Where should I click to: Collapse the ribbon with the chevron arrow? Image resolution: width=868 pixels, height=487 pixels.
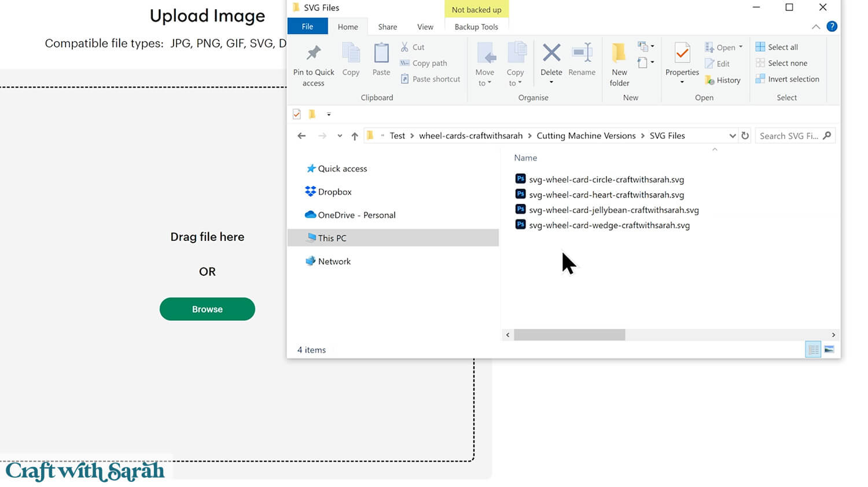point(815,27)
